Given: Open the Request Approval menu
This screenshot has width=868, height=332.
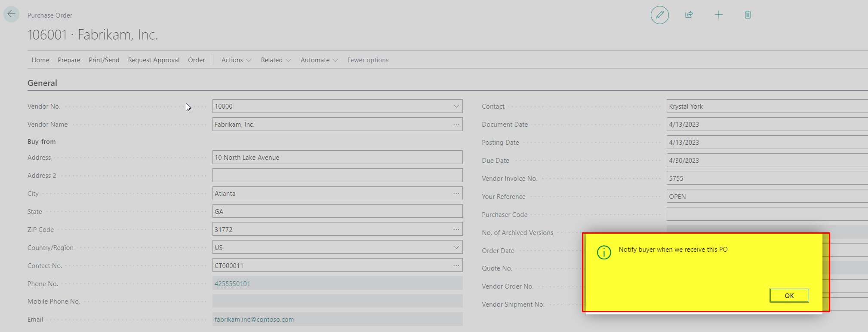Looking at the screenshot, I should [154, 60].
